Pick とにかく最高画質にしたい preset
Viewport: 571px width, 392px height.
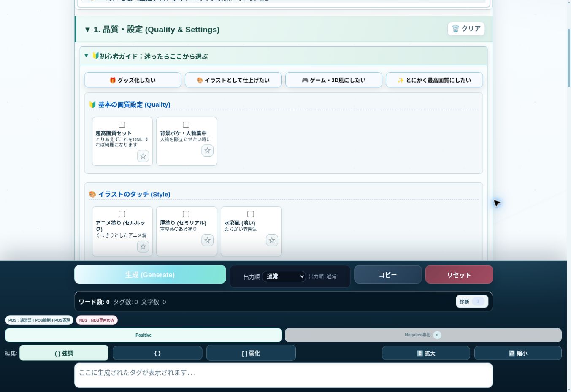point(434,80)
